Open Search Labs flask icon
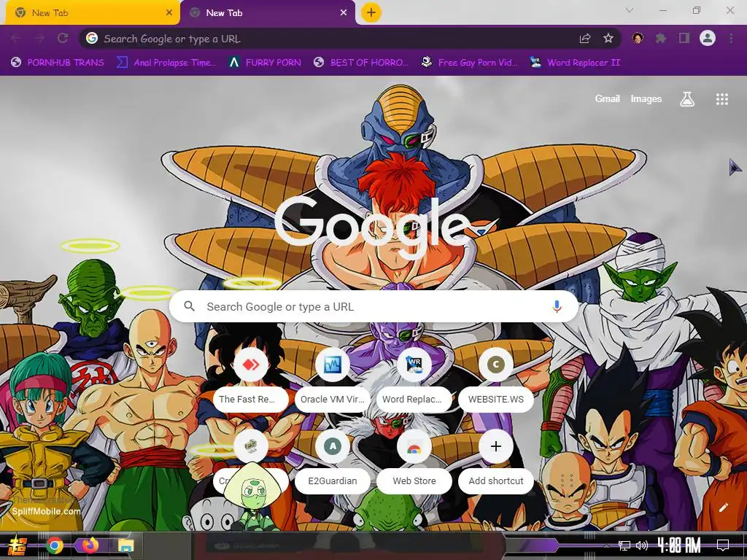The width and height of the screenshot is (747, 560). [x=686, y=99]
